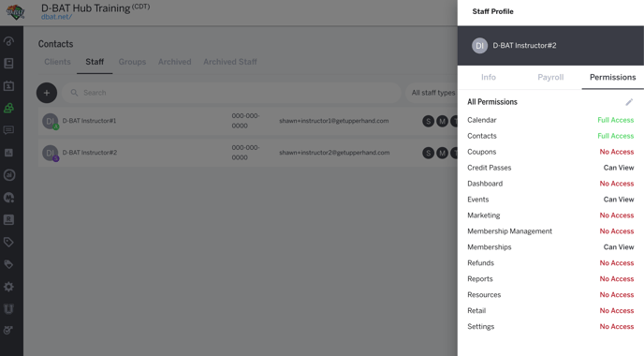
Task: Open the bar chart Reports icon
Action: (x=8, y=153)
